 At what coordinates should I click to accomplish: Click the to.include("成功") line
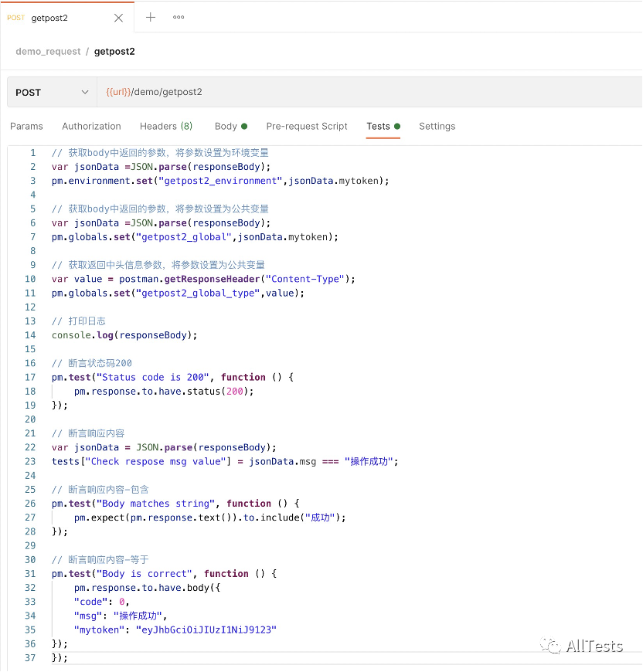click(x=210, y=518)
